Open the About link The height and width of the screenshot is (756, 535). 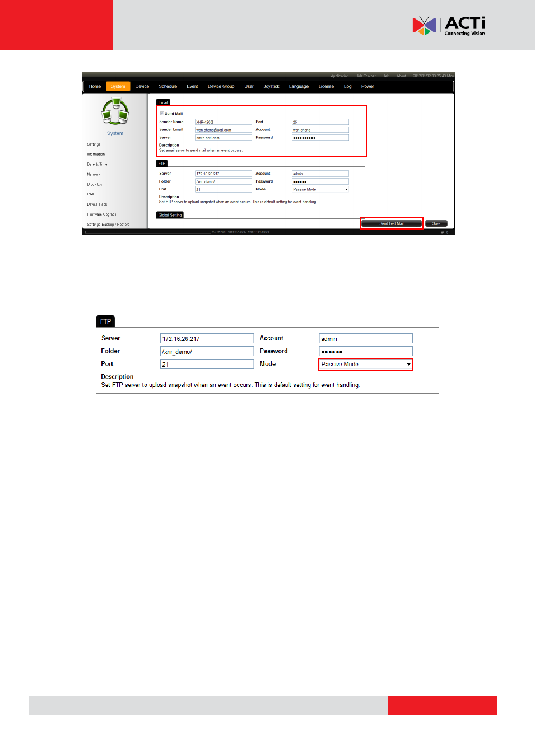pos(401,76)
